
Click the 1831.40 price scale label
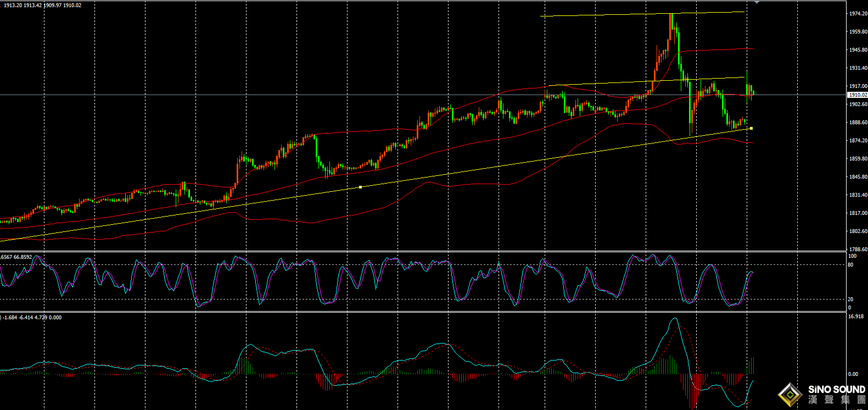(x=858, y=195)
